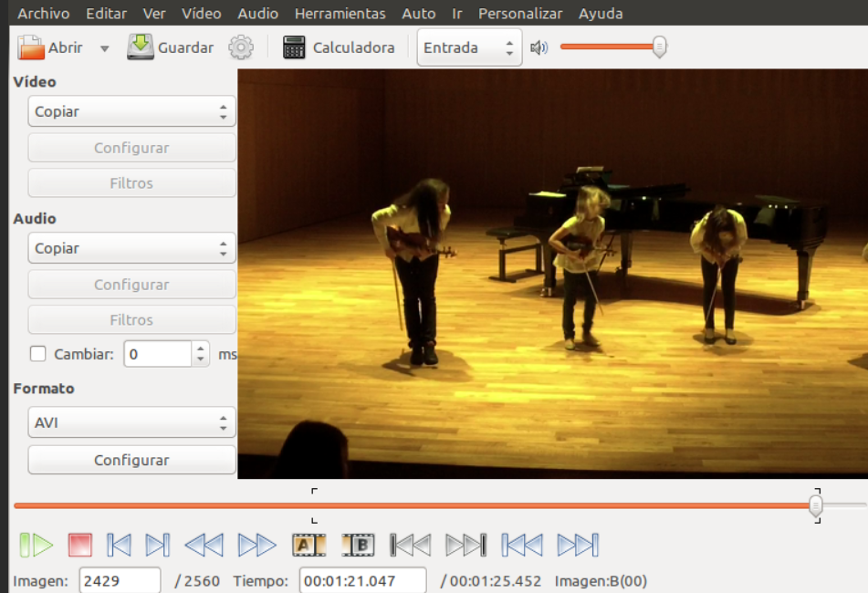The height and width of the screenshot is (593, 868).
Task: Click Filtros under the Audio section
Action: coord(131,319)
